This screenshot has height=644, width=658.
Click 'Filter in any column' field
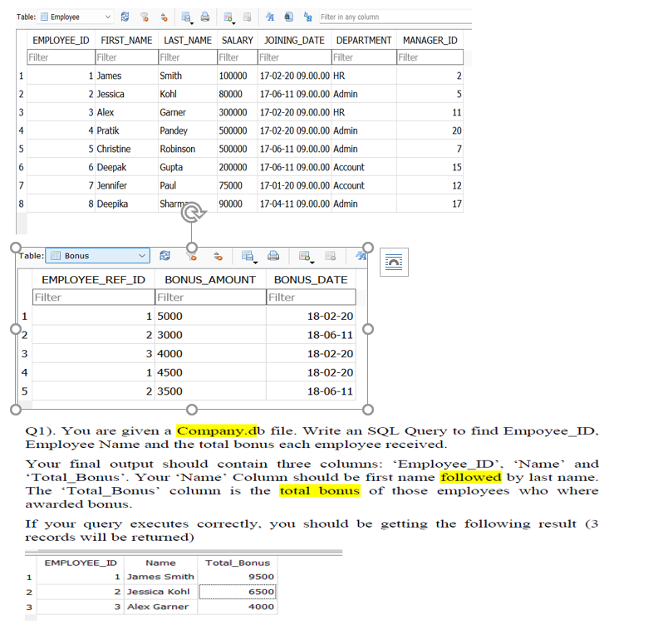click(x=395, y=17)
